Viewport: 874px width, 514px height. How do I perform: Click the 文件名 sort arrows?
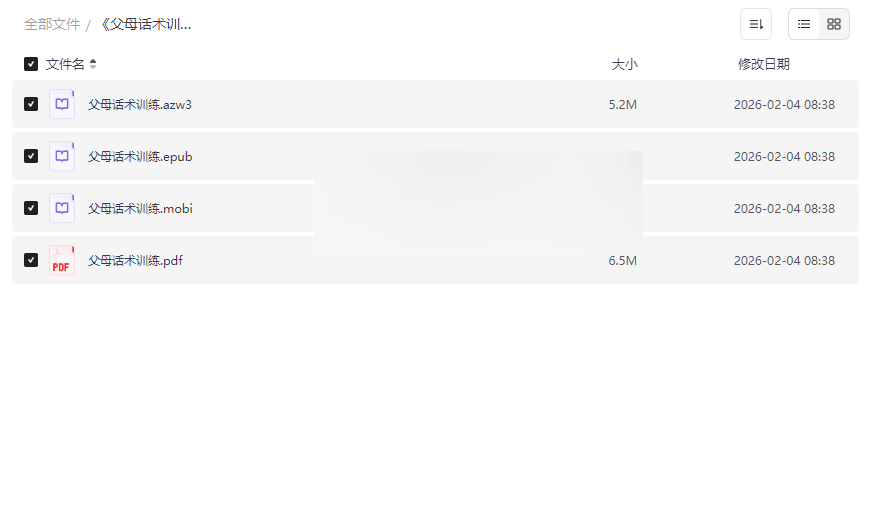93,64
